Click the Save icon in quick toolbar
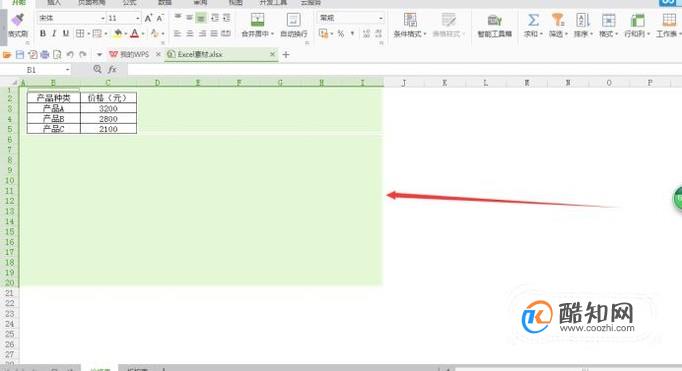Viewport: 682px width, 371px height. pos(20,55)
